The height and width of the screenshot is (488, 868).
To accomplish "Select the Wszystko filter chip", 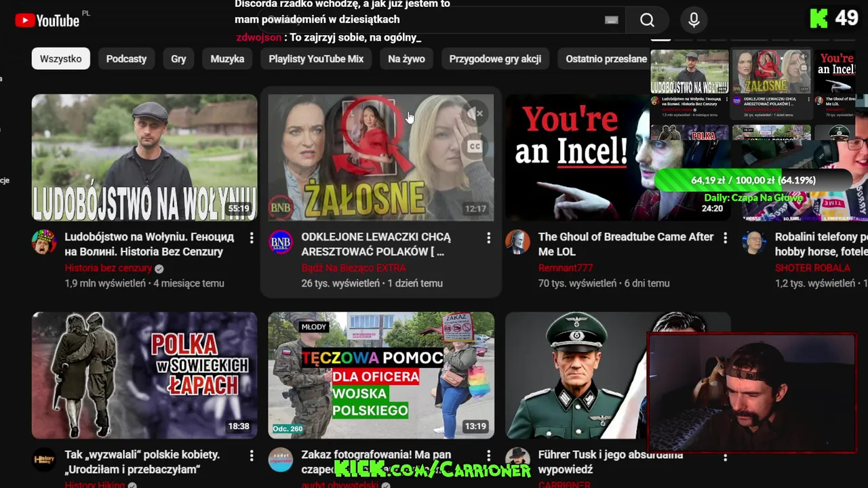I will [x=60, y=59].
